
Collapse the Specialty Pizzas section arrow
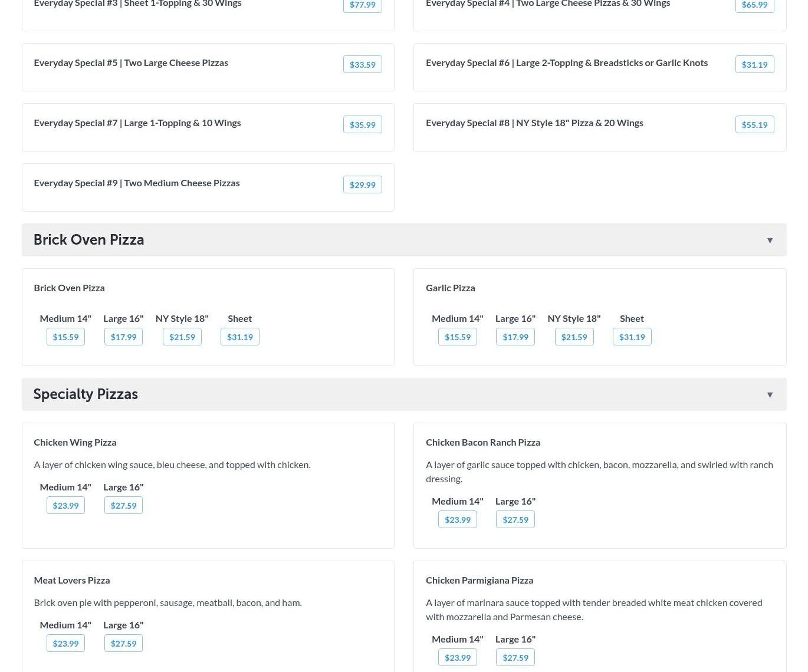[770, 395]
